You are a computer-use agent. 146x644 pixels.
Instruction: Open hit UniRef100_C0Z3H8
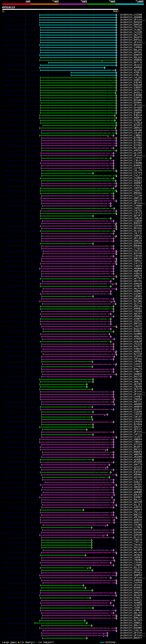point(131,15)
